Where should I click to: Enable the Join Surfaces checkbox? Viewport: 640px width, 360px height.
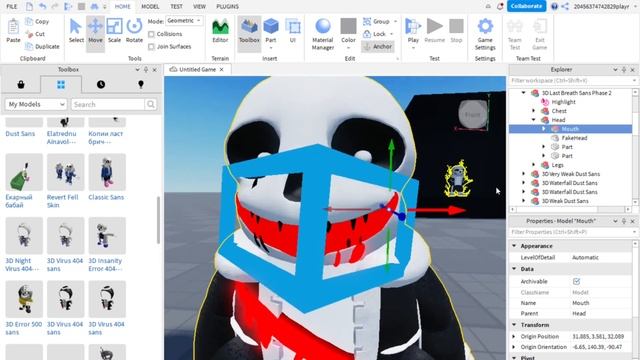point(151,47)
